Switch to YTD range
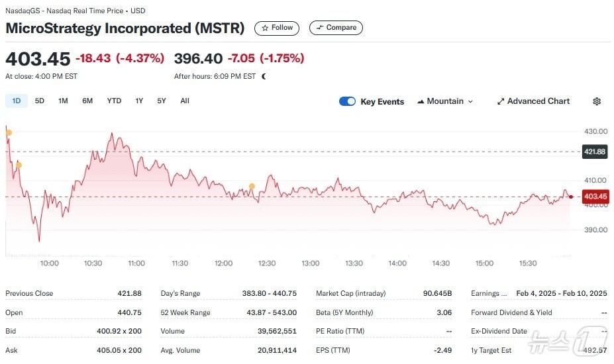The width and height of the screenshot is (614, 364). (114, 101)
